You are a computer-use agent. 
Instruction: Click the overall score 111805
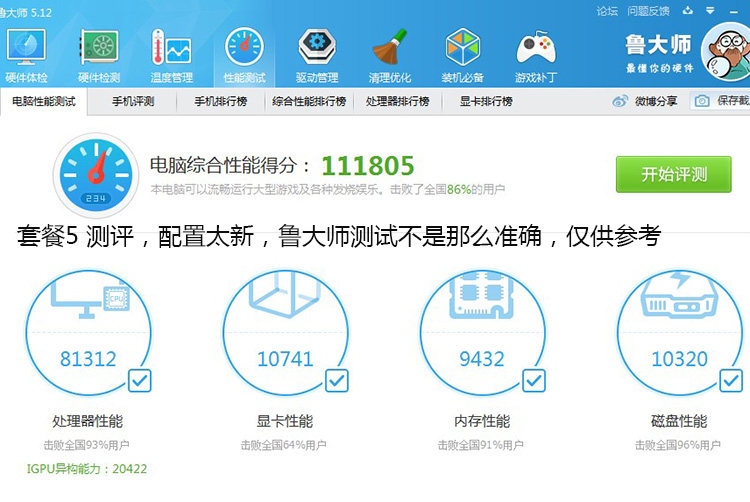tap(368, 166)
